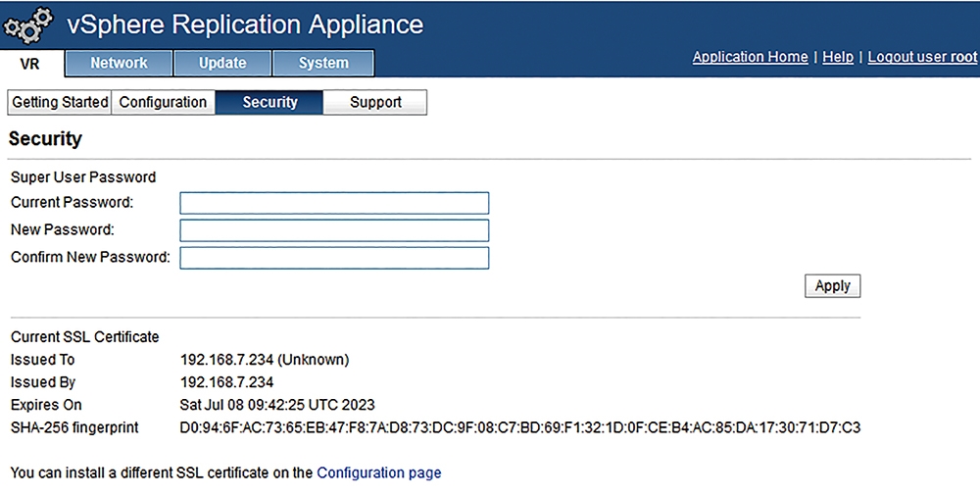Click the Apply button

832,285
